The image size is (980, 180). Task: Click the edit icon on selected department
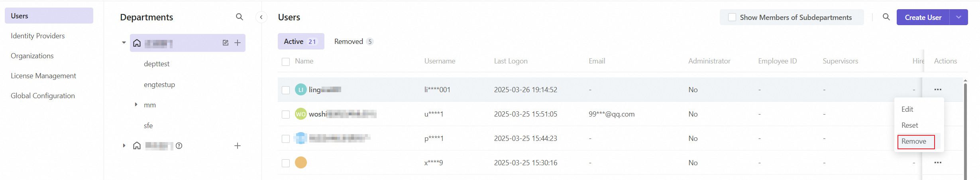226,43
